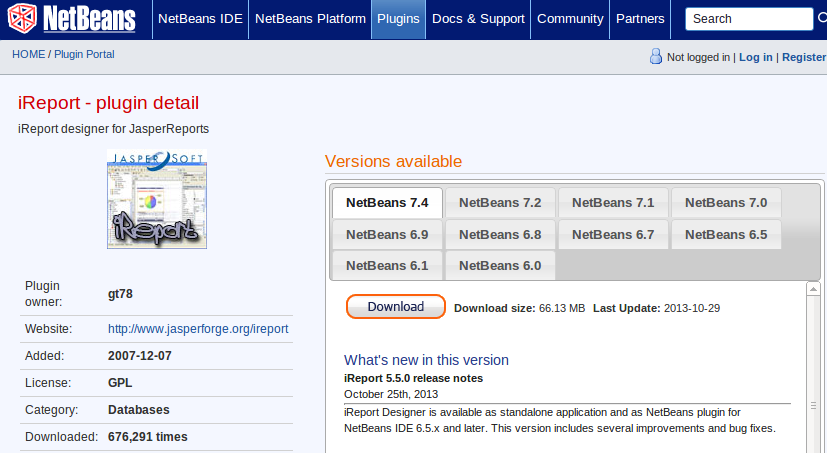The width and height of the screenshot is (827, 453).
Task: Open the NetBeans Platform menu
Action: 310,19
